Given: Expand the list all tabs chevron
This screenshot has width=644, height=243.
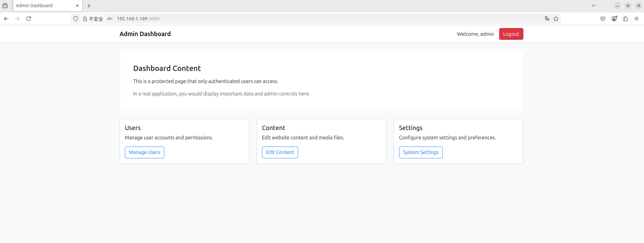Looking at the screenshot, I should pos(594,6).
